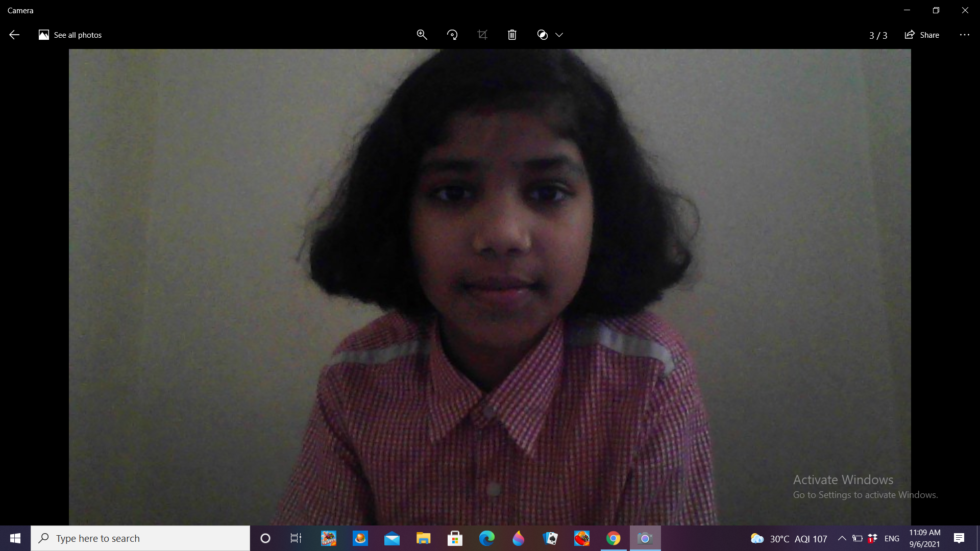Click the Show Desktop sliver
Viewport: 980px width, 551px height.
(x=978, y=538)
